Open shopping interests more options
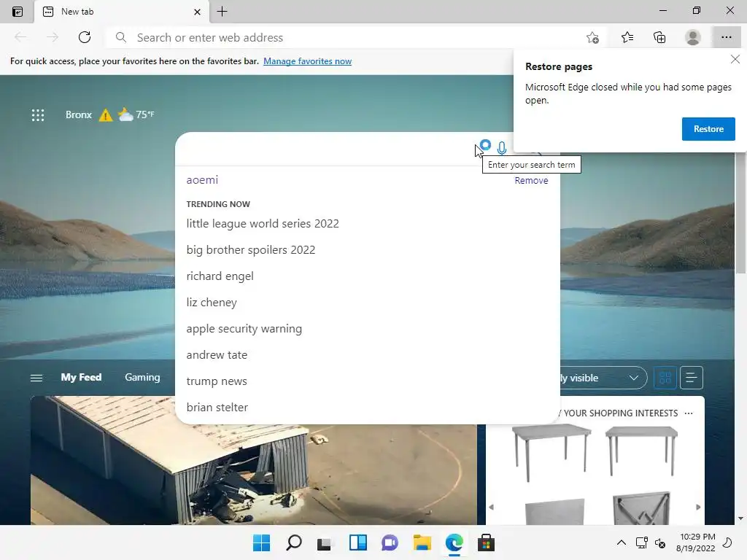Image resolution: width=747 pixels, height=560 pixels. 689,413
